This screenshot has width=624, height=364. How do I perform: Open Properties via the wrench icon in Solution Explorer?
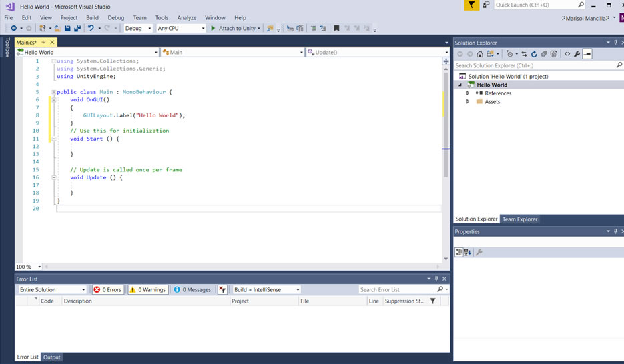(x=577, y=54)
